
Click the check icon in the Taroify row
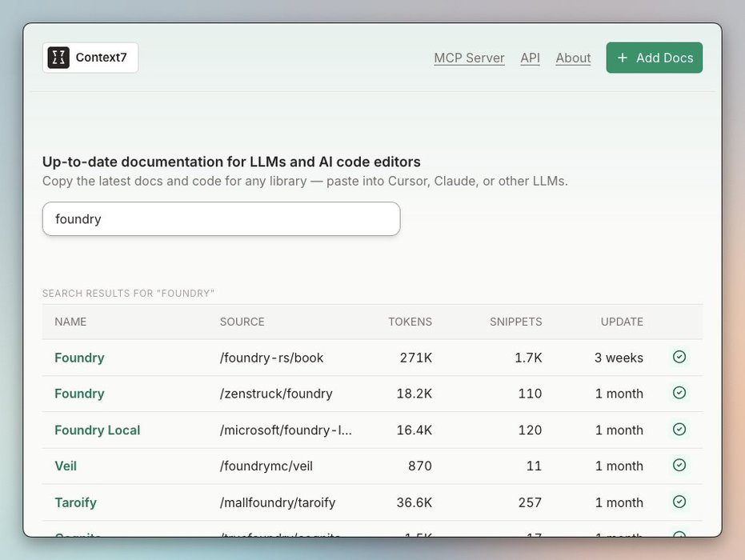click(x=679, y=502)
